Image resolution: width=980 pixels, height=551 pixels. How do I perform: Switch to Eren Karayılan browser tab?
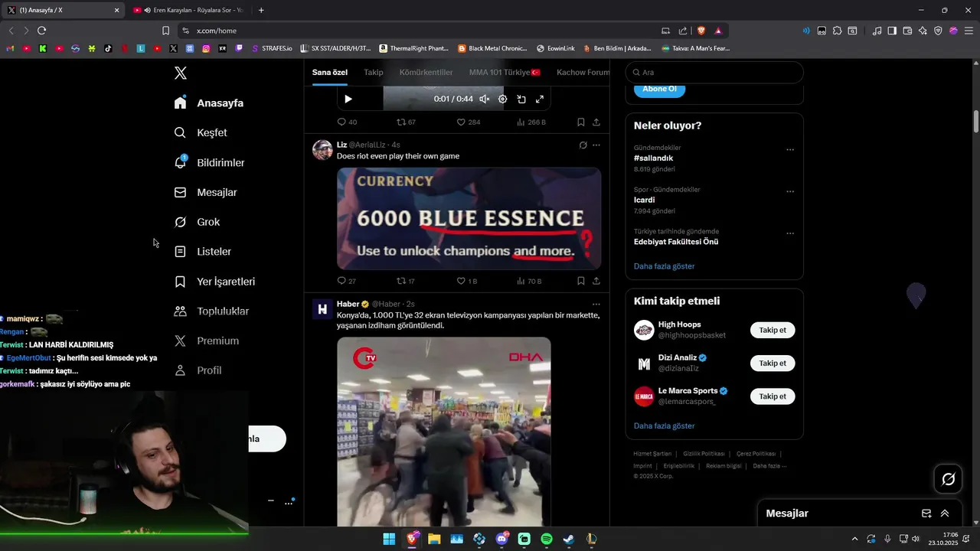[x=188, y=10]
